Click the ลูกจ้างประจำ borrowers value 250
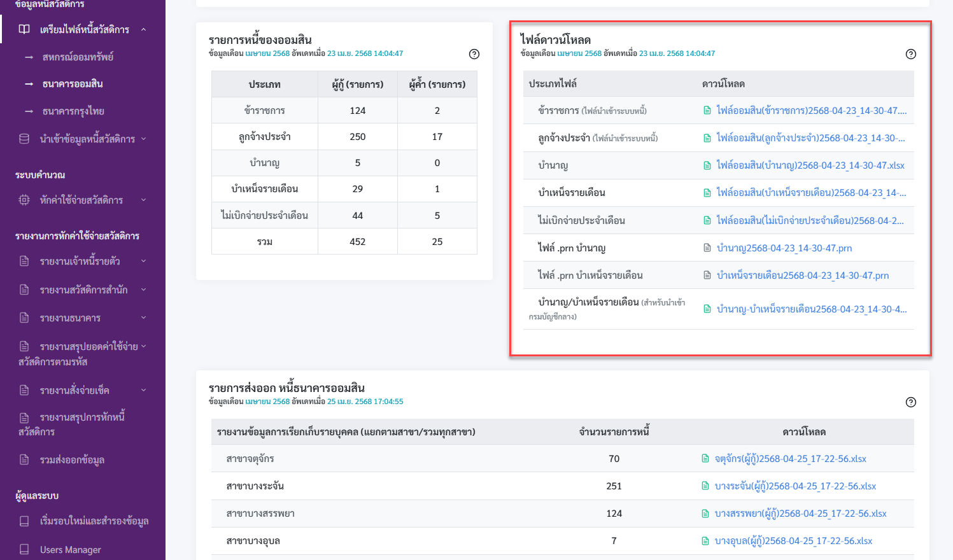The width and height of the screenshot is (953, 560). [358, 137]
